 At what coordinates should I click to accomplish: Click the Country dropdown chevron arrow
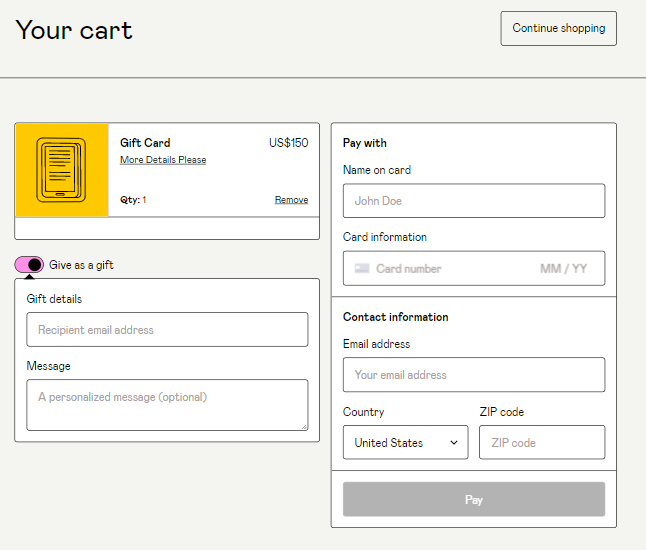coord(454,442)
